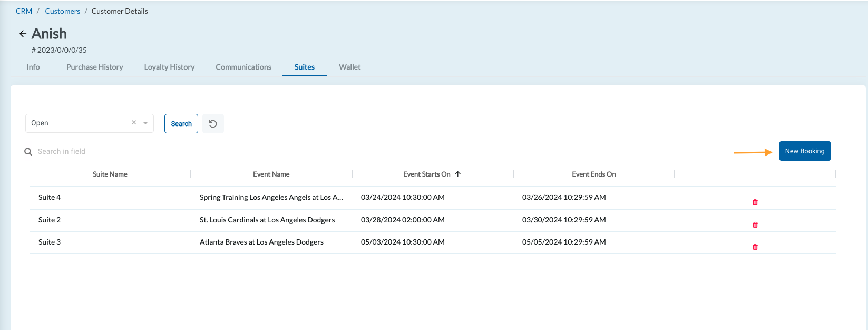868x330 pixels.
Task: Delete the Suite 4 booking row
Action: click(755, 202)
